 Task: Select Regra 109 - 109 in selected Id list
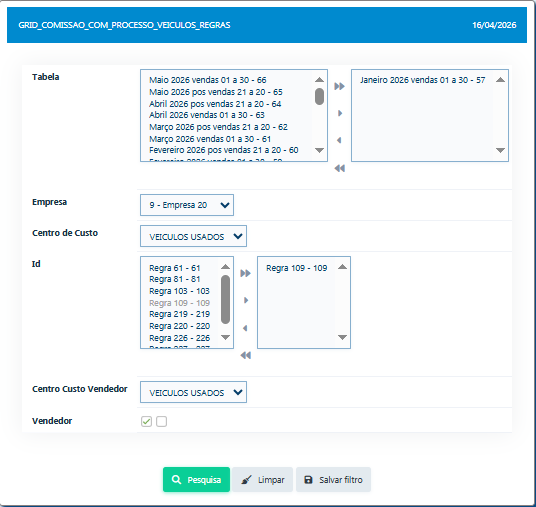(297, 268)
